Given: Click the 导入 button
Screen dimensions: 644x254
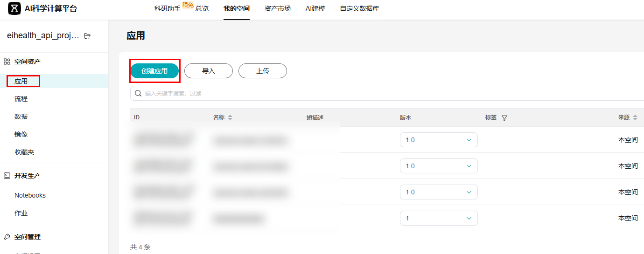Looking at the screenshot, I should (x=208, y=71).
